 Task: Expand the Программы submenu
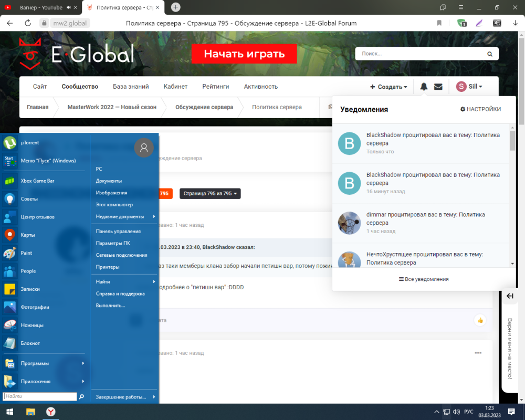[x=45, y=363]
